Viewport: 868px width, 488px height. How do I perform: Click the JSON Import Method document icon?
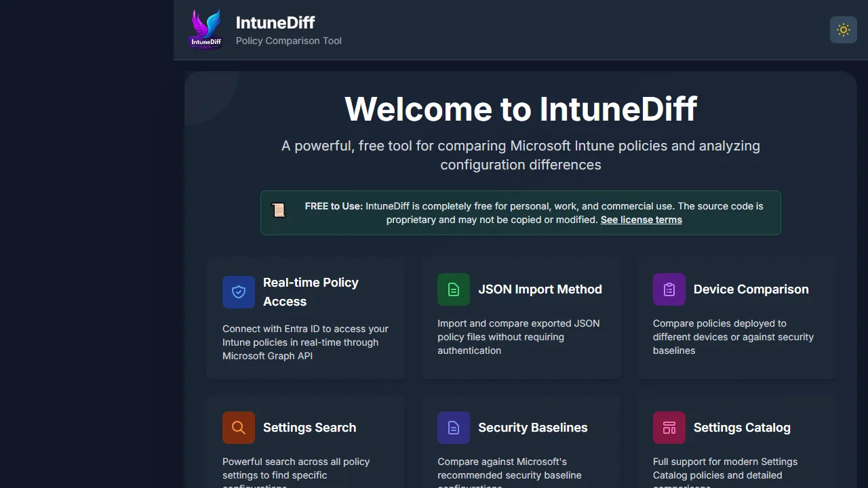tap(453, 289)
